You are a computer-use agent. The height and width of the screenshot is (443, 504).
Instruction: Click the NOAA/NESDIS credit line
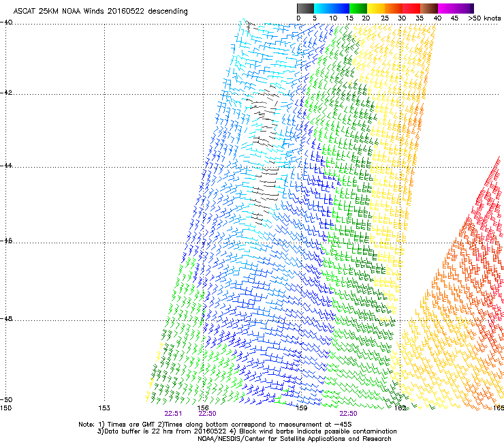(x=294, y=439)
